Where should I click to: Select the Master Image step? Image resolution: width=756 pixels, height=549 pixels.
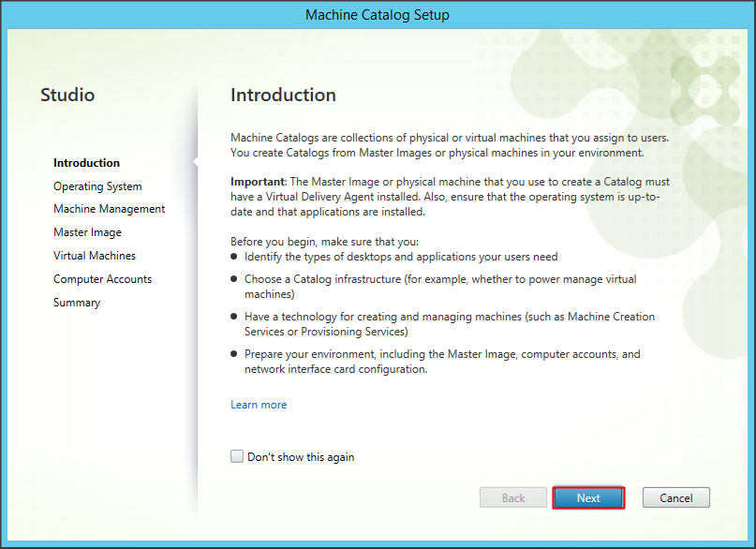tap(87, 232)
